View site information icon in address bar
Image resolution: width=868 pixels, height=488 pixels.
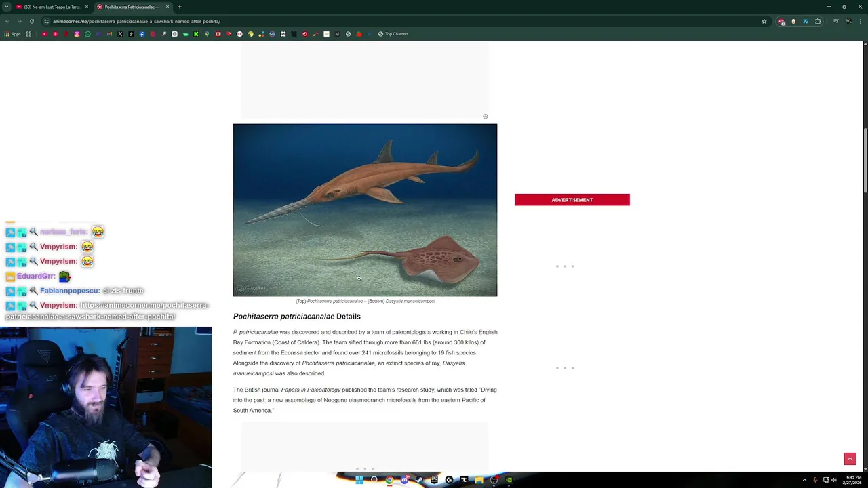click(x=46, y=21)
